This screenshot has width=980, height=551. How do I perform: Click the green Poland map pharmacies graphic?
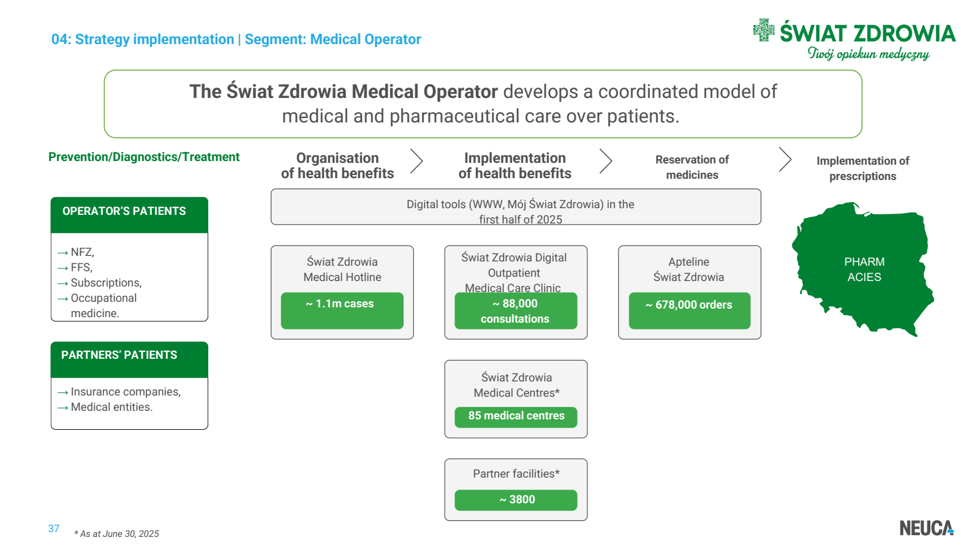[x=862, y=269]
